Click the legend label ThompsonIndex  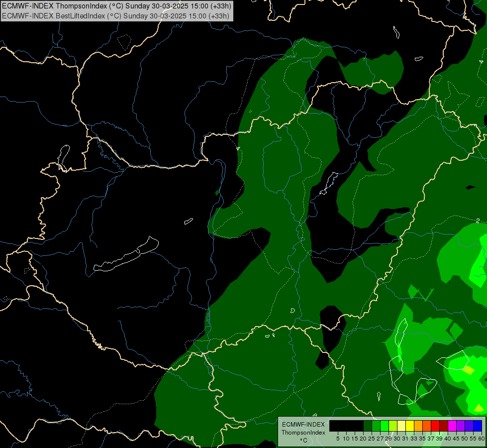click(x=303, y=433)
